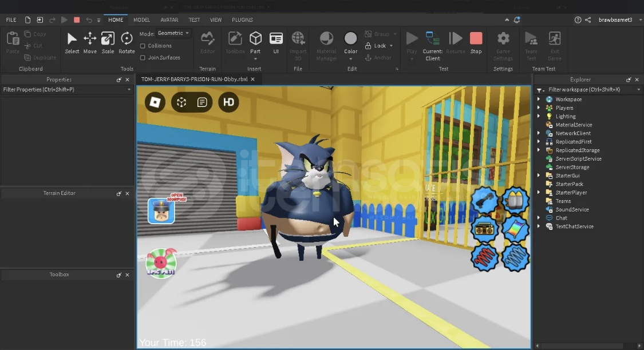
Task: Select the Select tool arrow
Action: coord(72,38)
